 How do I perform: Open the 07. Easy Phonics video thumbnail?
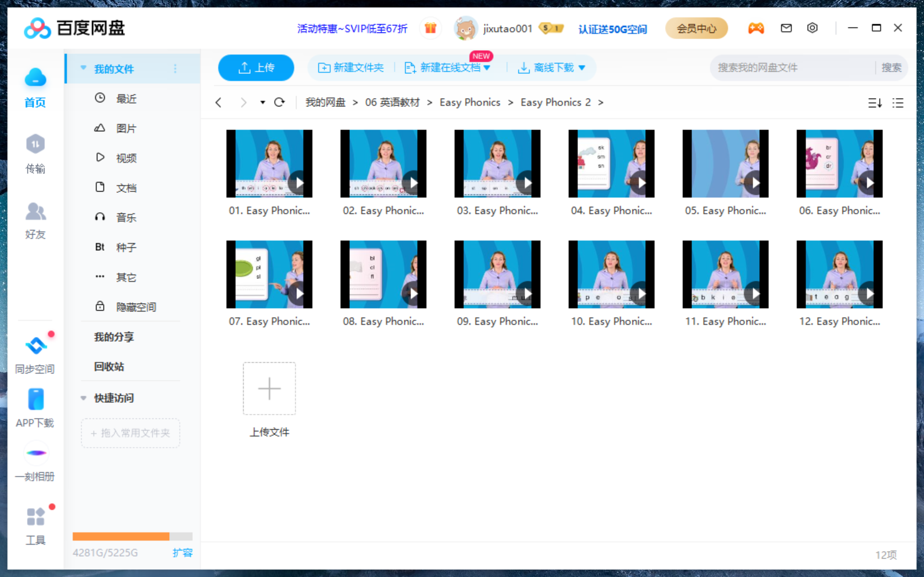tap(269, 274)
